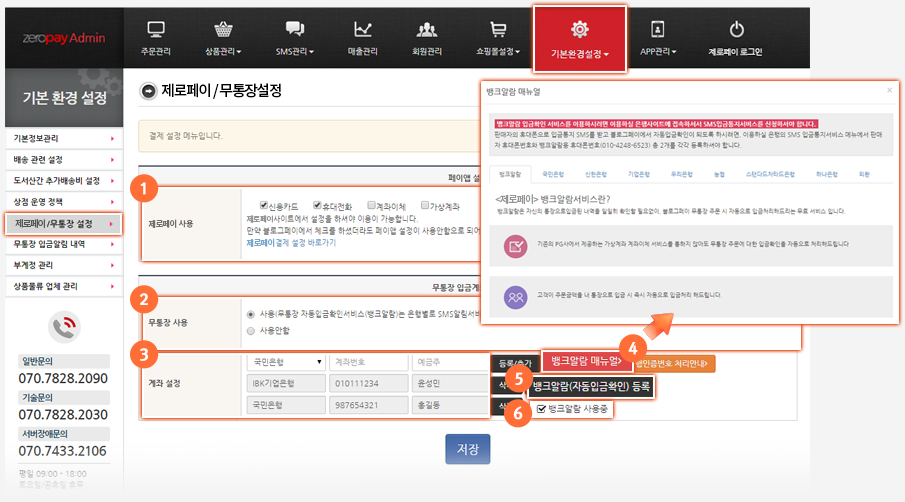905x502 pixels.
Task: Toggle 뱅크알람 사용중 checkbox
Action: (541, 409)
